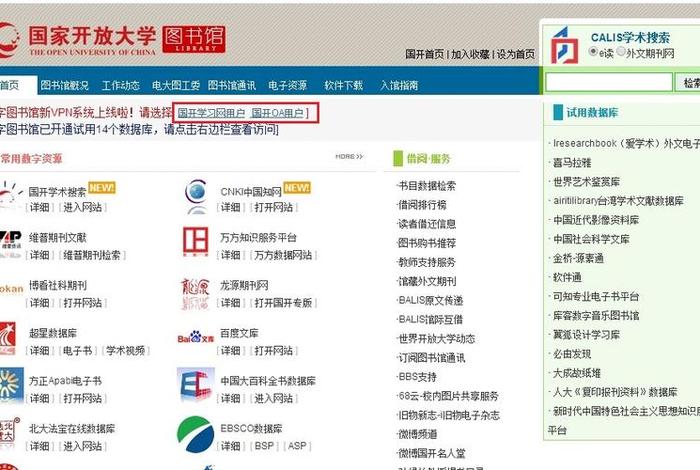Click the 维普期刊文献 VIP logo

[x=10, y=244]
